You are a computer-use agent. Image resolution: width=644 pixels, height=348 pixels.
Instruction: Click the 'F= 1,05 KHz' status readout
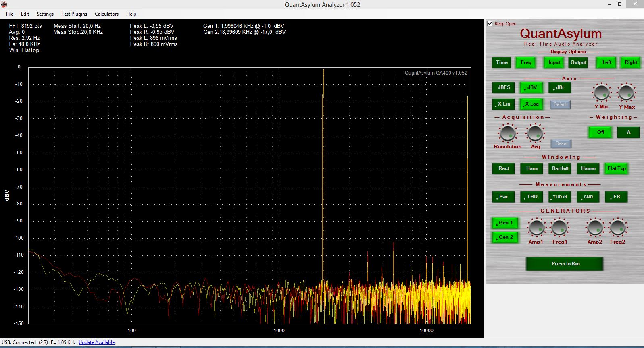[63, 342]
